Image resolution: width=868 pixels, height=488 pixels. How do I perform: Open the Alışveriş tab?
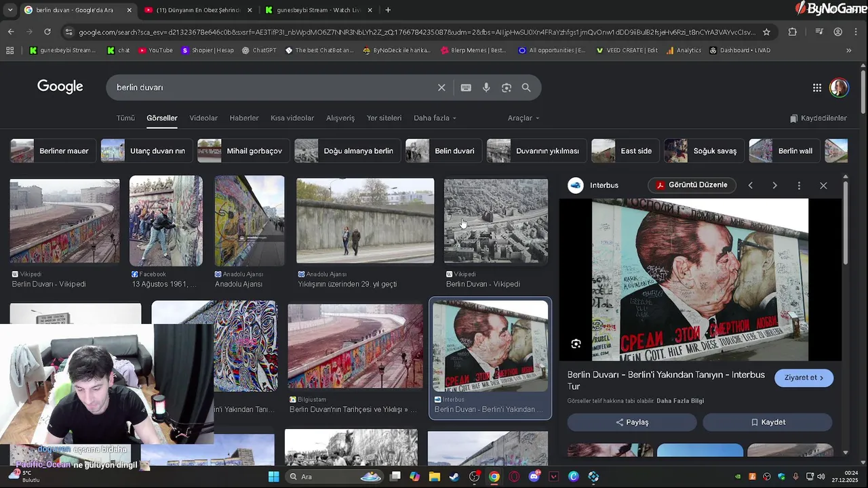(x=340, y=118)
